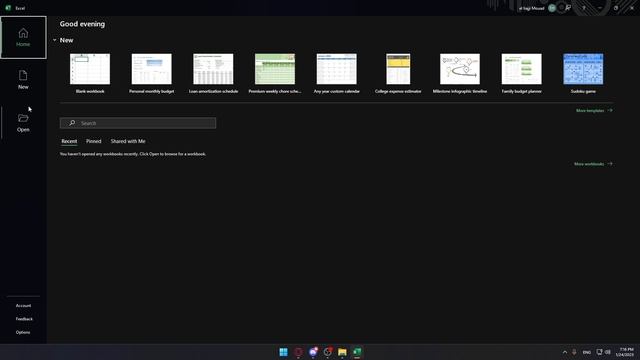
Task: Show hidden system tray icons
Action: tap(565, 352)
